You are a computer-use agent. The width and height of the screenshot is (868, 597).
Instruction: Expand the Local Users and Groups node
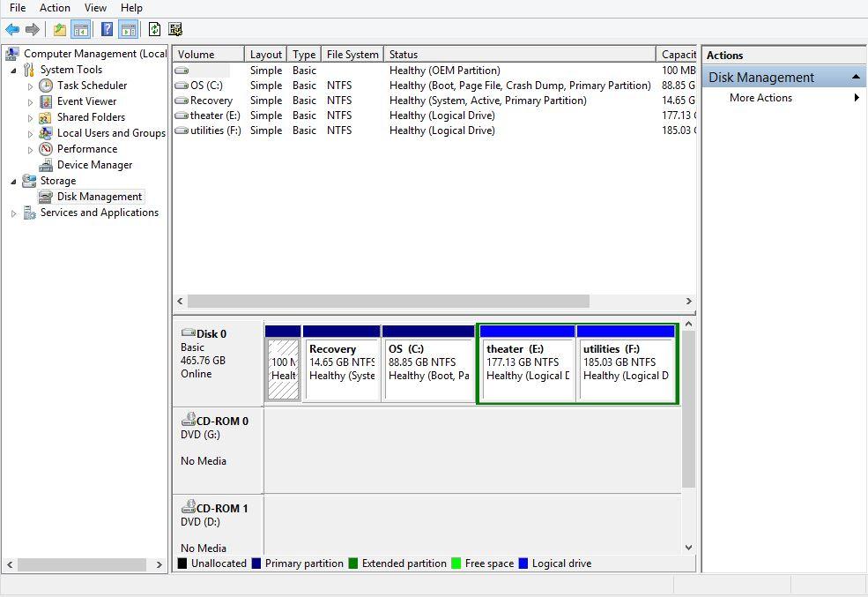tap(30, 134)
